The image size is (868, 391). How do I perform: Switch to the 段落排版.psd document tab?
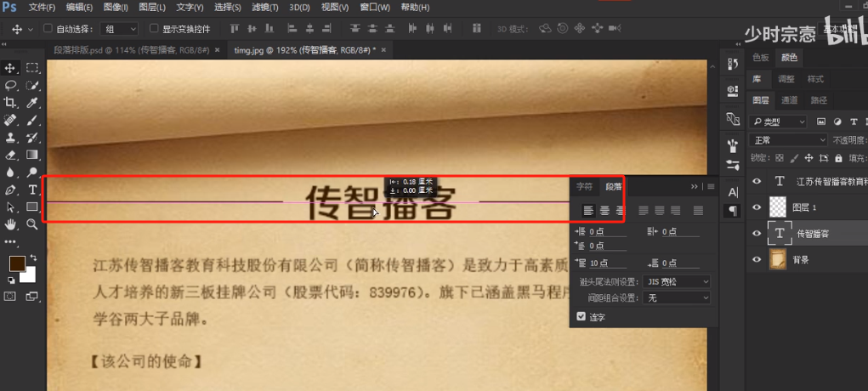tap(132, 50)
